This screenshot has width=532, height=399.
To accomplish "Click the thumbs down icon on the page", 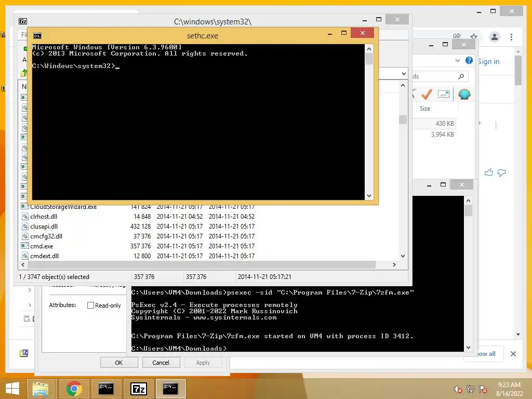I will [501, 172].
